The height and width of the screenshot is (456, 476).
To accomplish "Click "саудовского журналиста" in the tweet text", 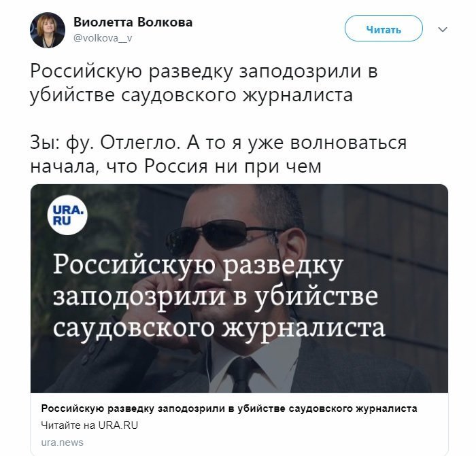I will pyautogui.click(x=237, y=95).
